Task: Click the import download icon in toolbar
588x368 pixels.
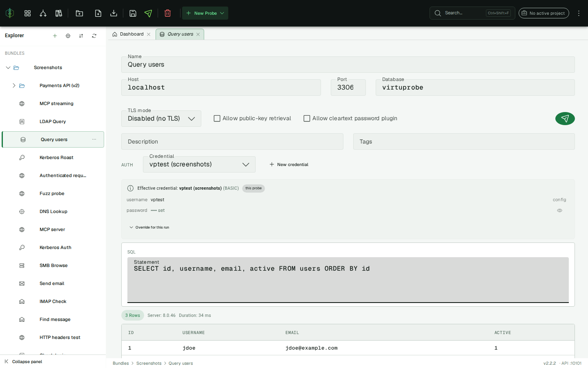Action: [x=114, y=13]
